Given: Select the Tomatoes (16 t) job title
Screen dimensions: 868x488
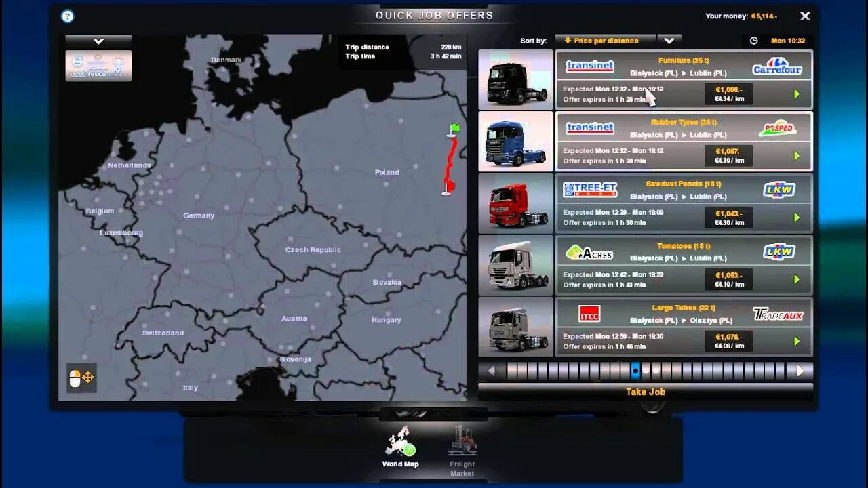Looking at the screenshot, I should point(684,245).
